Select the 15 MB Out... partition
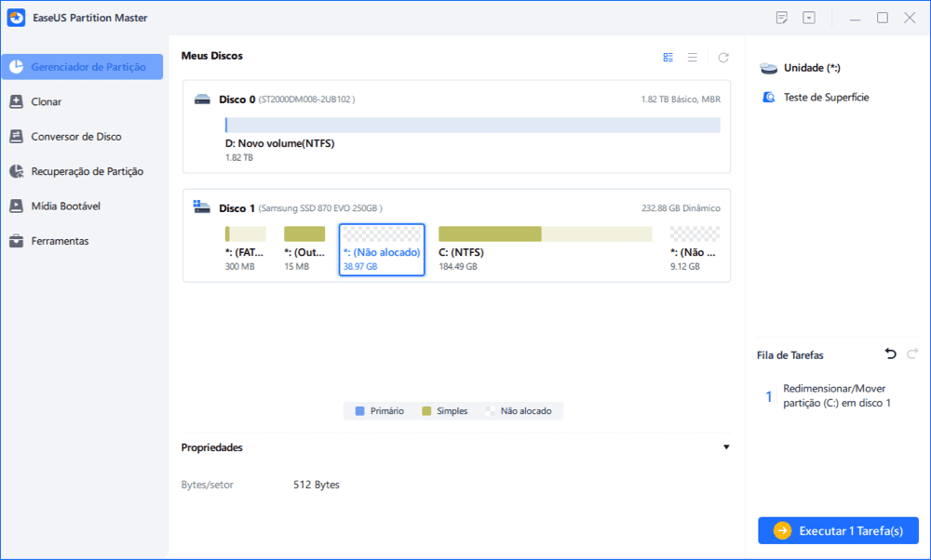Image resolution: width=931 pixels, height=560 pixels. [x=304, y=249]
